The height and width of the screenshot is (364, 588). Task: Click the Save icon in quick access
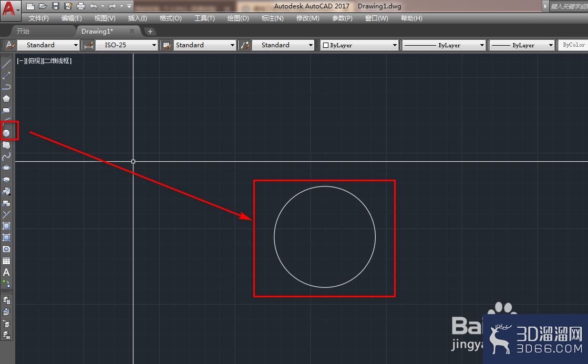[56, 6]
